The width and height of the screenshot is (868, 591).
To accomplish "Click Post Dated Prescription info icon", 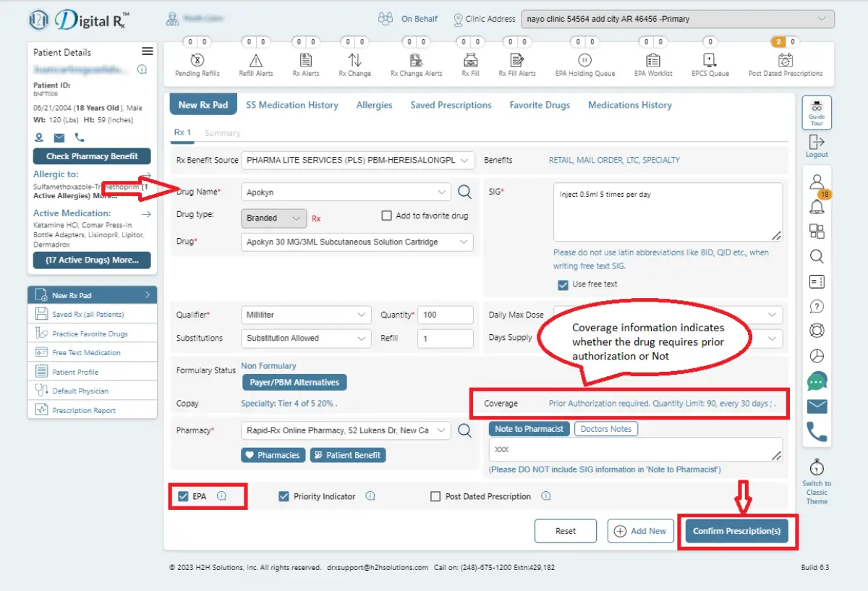I will (x=546, y=496).
